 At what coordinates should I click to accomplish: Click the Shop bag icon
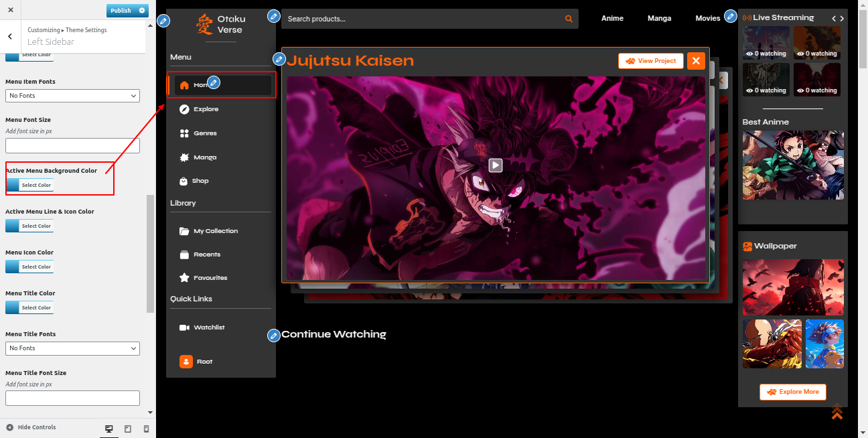(x=184, y=181)
